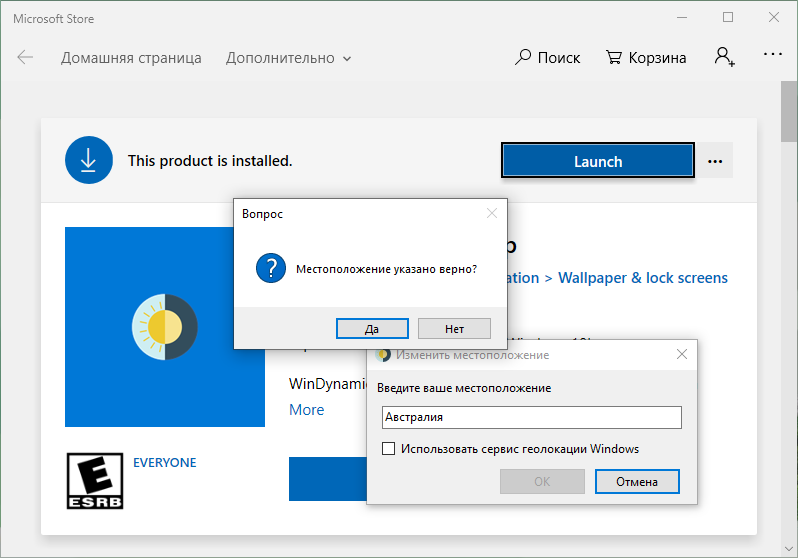Enable Использовать сервис геолокации Windows checkbox
798x558 pixels.
click(388, 449)
